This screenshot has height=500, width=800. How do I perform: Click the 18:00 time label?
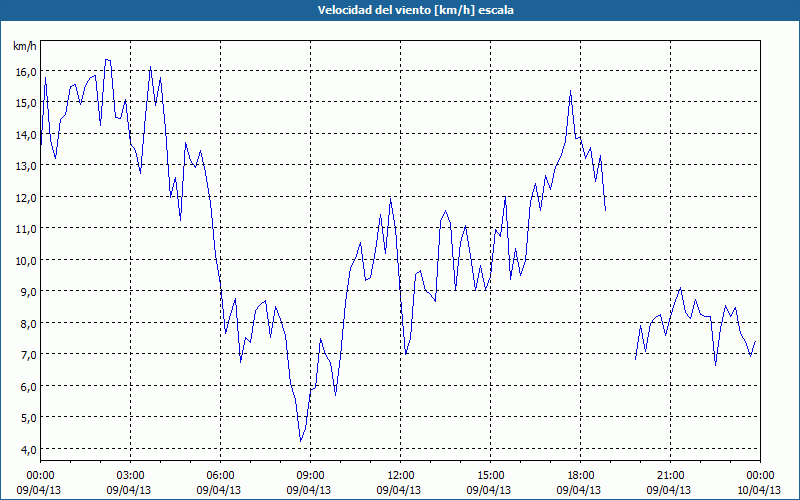pyautogui.click(x=581, y=476)
